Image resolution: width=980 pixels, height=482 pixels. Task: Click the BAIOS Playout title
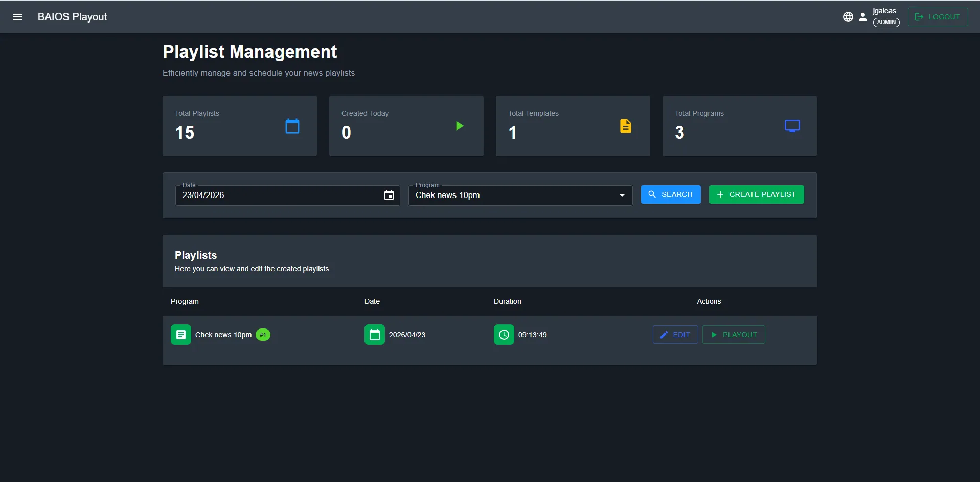73,17
